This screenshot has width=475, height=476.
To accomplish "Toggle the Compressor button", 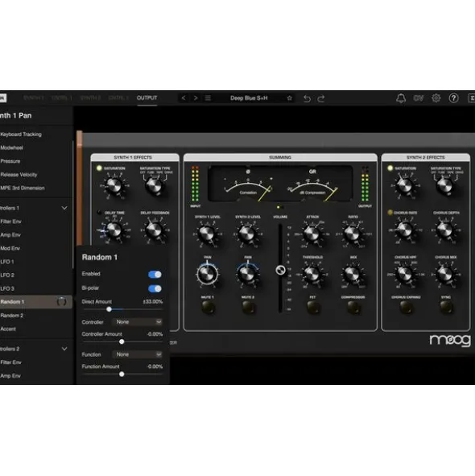I will [353, 307].
